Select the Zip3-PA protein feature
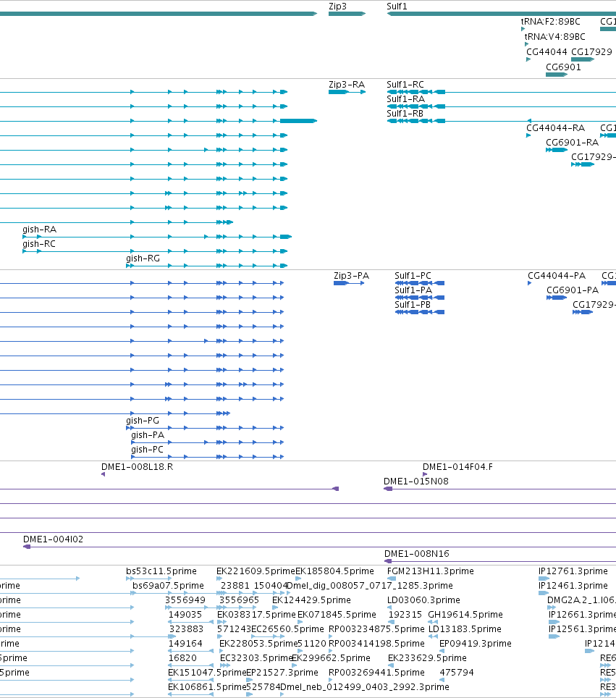616x698 pixels. tap(349, 283)
